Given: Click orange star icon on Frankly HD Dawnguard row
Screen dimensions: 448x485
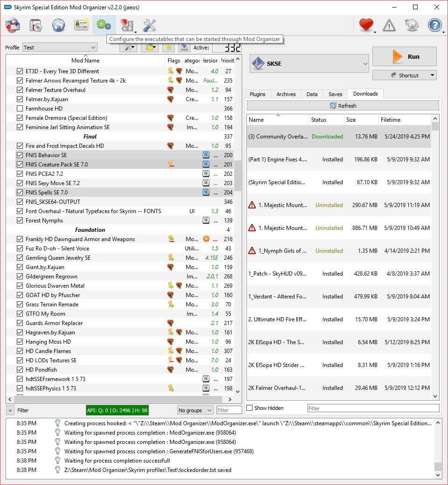Looking at the screenshot, I should pyautogui.click(x=206, y=239).
